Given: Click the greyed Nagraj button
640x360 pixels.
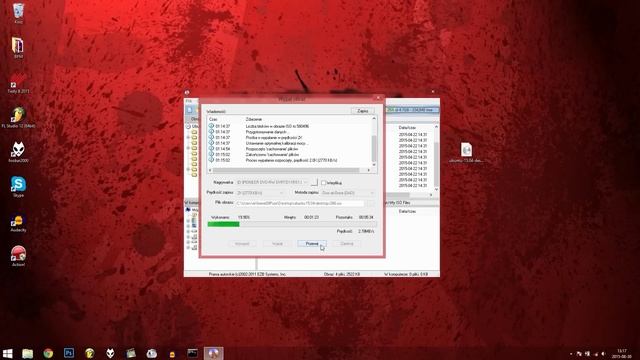Looking at the screenshot, I should coord(277,244).
